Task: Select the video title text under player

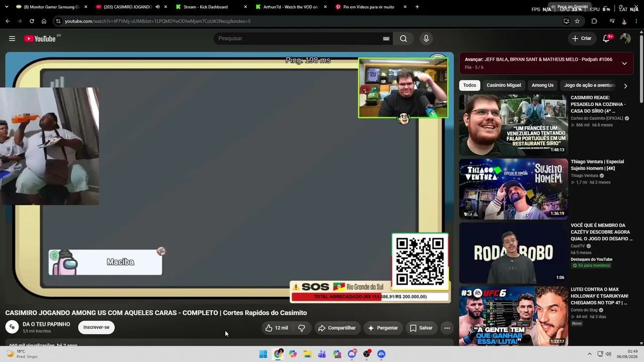Action: 156,313
